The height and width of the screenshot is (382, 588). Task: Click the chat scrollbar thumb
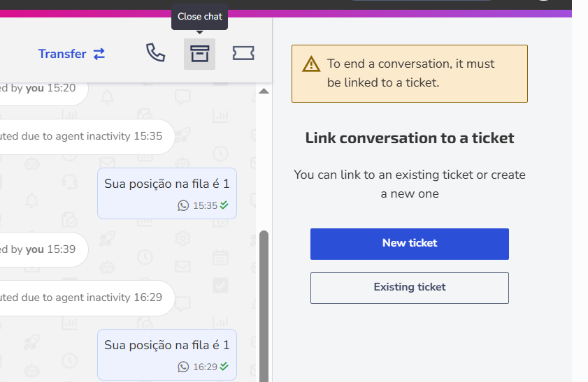[264, 306]
